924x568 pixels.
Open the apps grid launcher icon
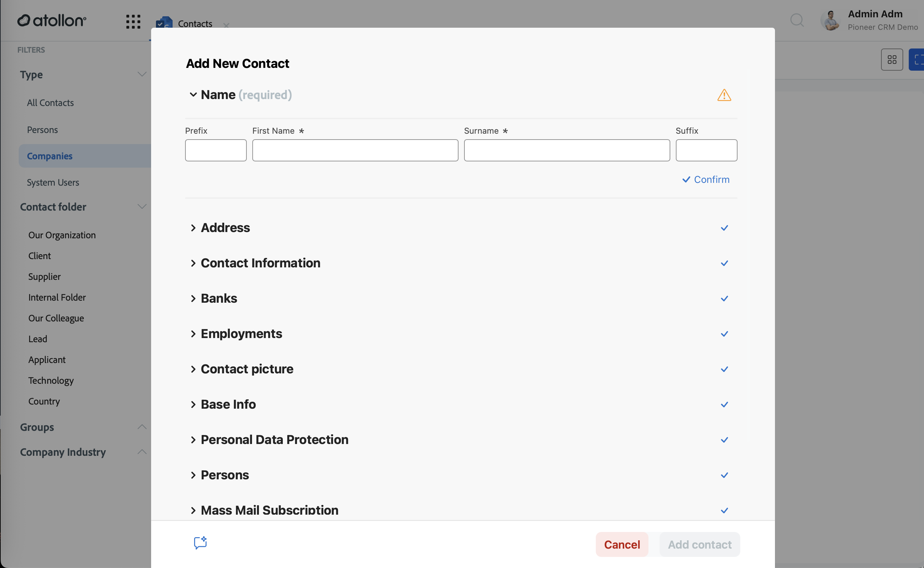pyautogui.click(x=133, y=21)
